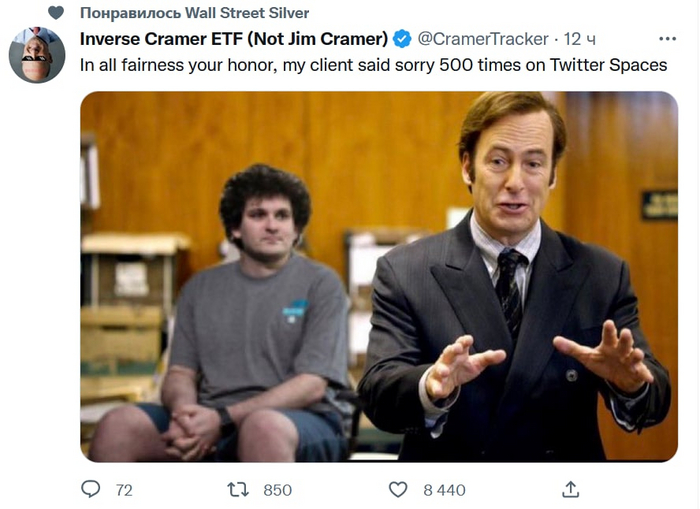700x509 pixels.
Task: Like the tweet with the heart icon
Action: click(x=398, y=489)
